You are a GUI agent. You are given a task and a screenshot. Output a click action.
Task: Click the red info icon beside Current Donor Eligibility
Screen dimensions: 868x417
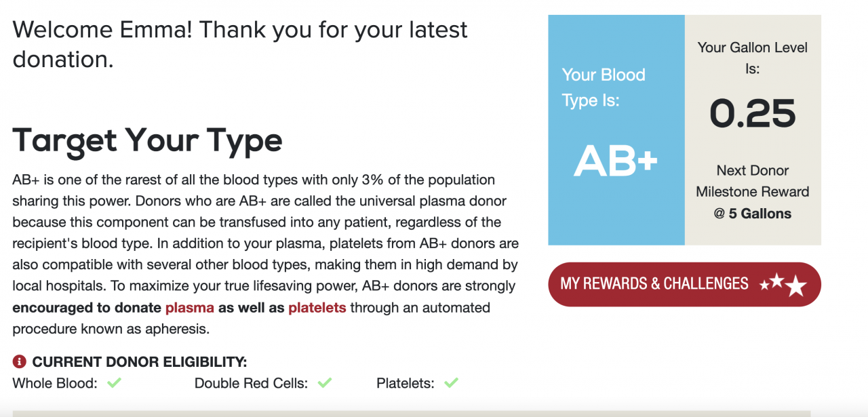click(x=20, y=361)
